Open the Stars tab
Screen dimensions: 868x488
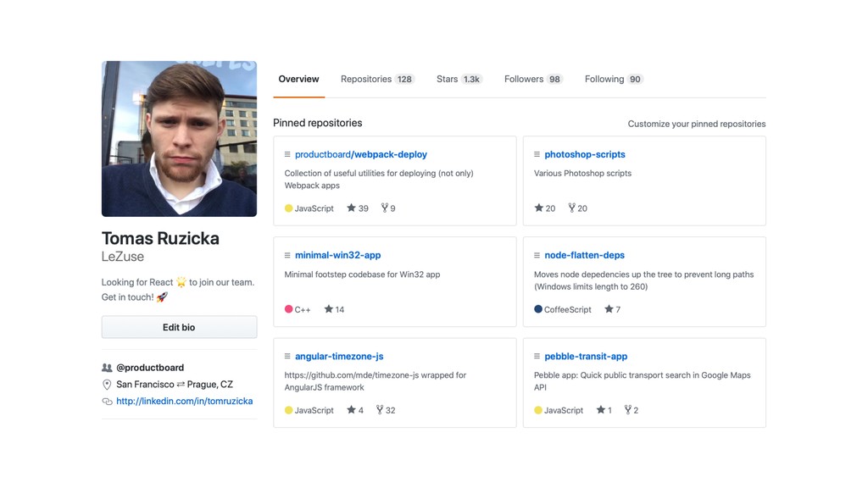point(459,80)
